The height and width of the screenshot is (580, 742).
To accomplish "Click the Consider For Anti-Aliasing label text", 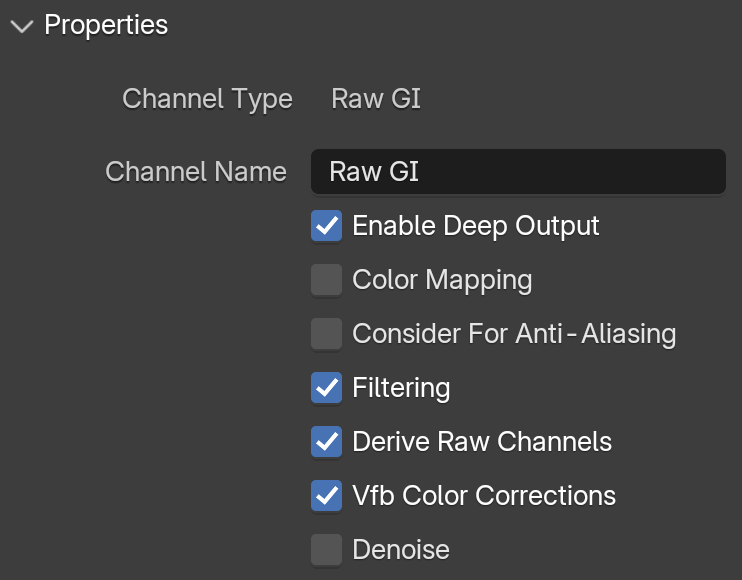I will tap(514, 334).
